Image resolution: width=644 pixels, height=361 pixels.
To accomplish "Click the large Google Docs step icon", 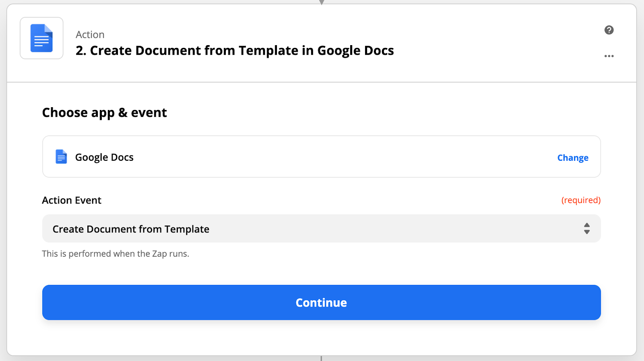I will tap(41, 38).
